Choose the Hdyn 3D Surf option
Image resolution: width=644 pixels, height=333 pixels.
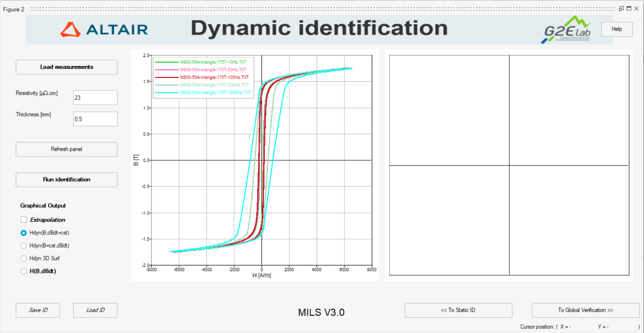pyautogui.click(x=24, y=259)
